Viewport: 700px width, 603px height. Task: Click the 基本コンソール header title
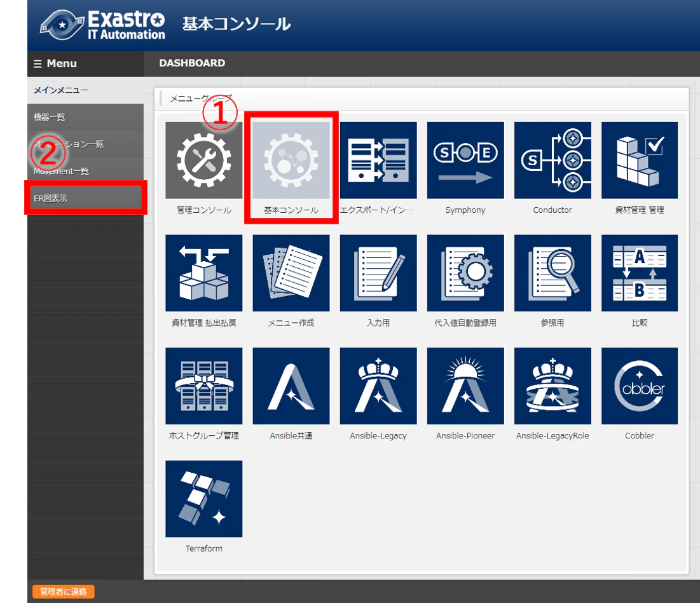[237, 24]
